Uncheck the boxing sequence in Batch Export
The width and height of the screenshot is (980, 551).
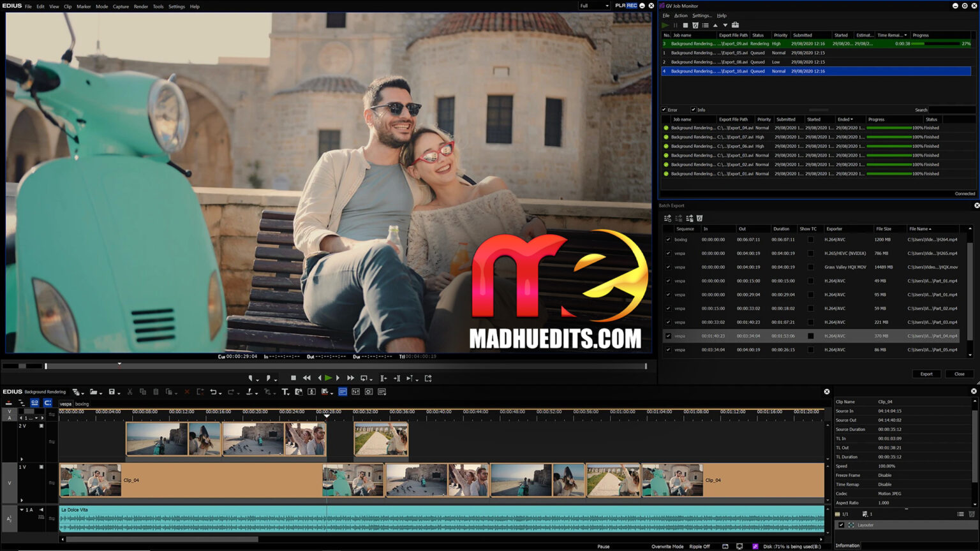(x=667, y=239)
